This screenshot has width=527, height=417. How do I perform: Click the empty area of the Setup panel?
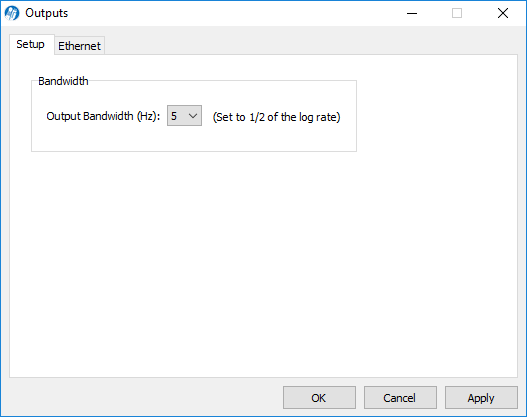[x=263, y=262]
